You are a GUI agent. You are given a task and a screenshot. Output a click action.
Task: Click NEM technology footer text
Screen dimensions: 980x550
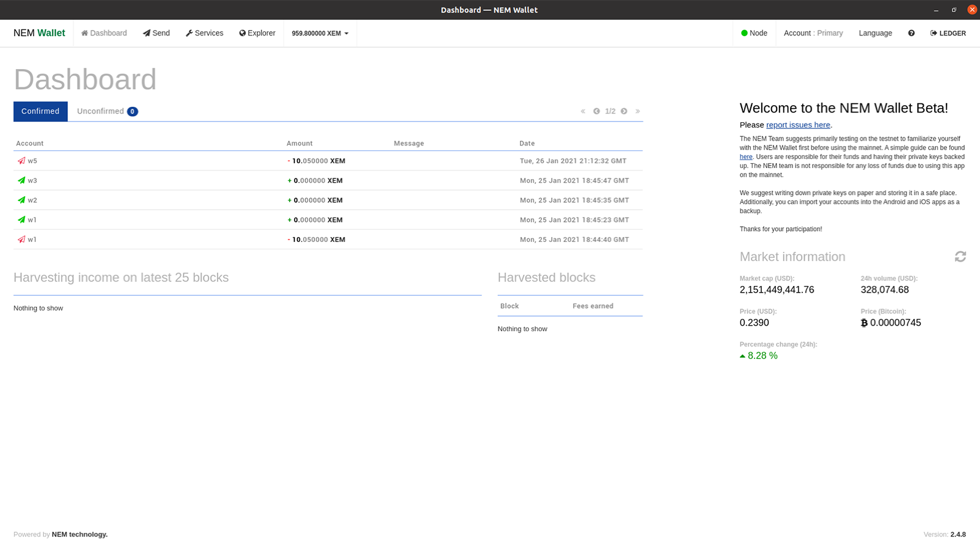pos(79,534)
